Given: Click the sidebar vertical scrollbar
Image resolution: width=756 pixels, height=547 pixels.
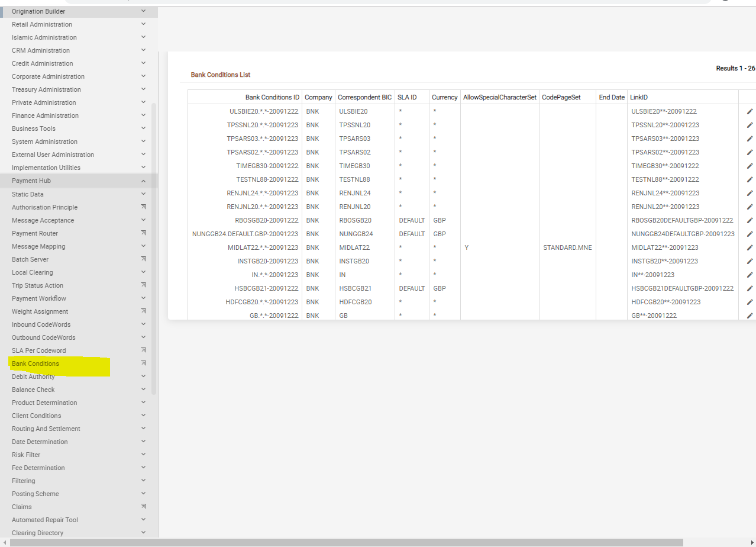Looking at the screenshot, I should point(154,249).
